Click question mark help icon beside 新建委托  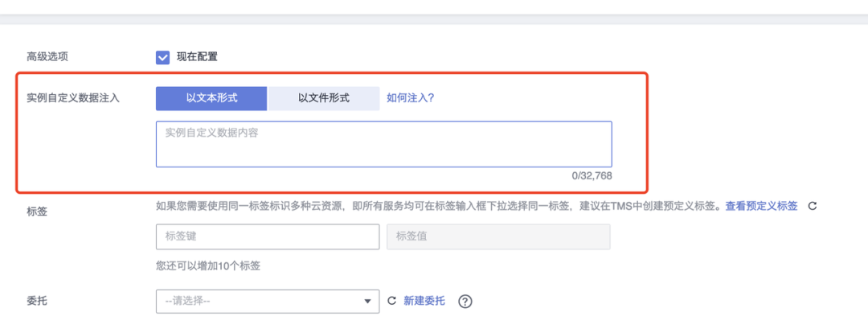(x=465, y=302)
